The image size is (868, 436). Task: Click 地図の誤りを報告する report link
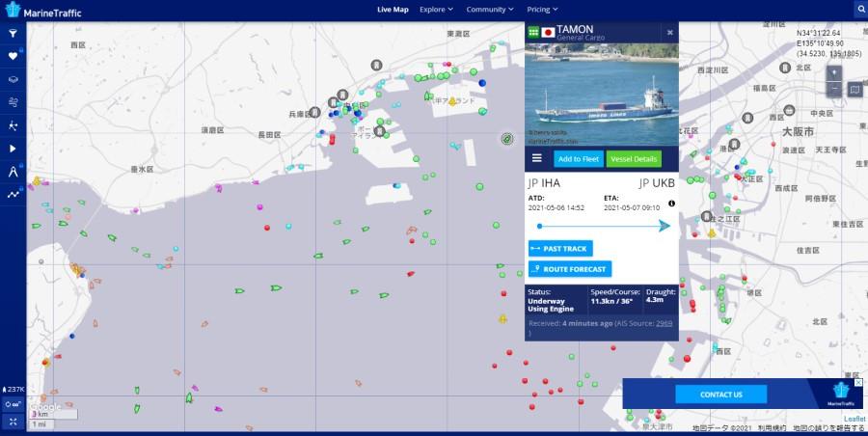coord(829,428)
